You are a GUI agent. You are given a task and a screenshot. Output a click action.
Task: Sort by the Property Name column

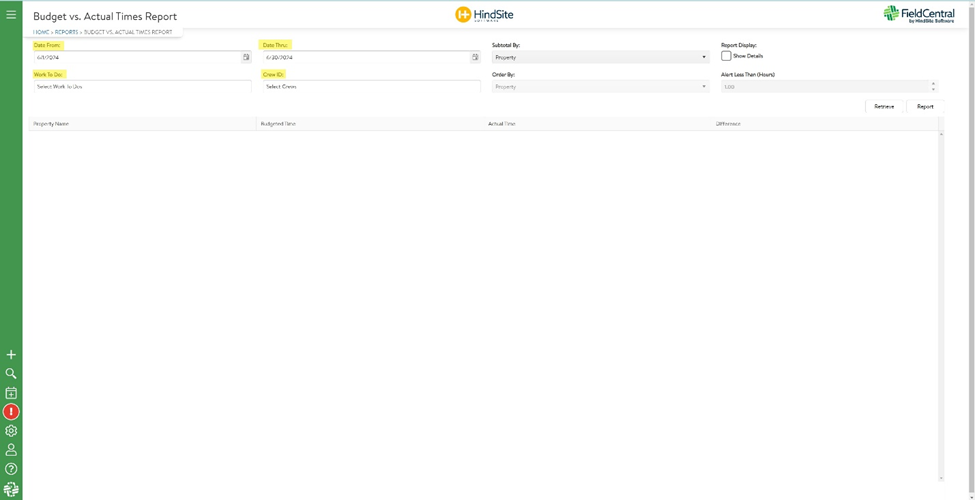[142, 124]
